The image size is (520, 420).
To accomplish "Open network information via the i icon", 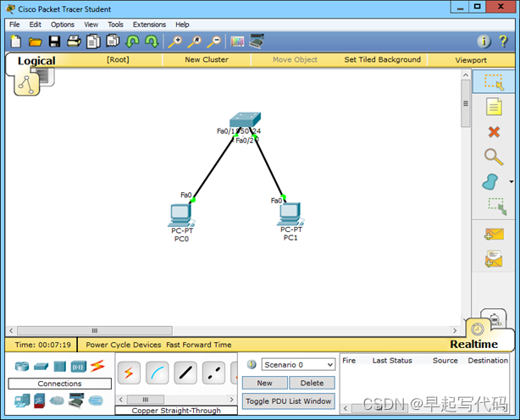I will point(484,41).
